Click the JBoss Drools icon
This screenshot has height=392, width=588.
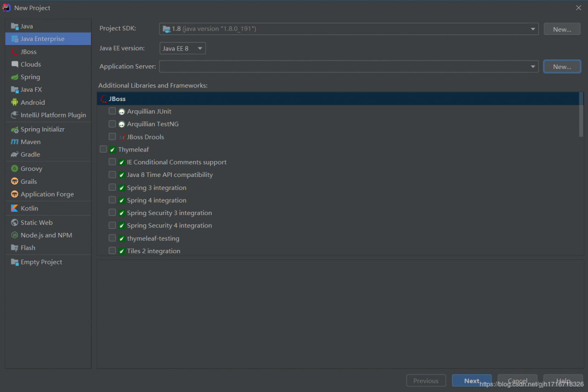point(122,137)
